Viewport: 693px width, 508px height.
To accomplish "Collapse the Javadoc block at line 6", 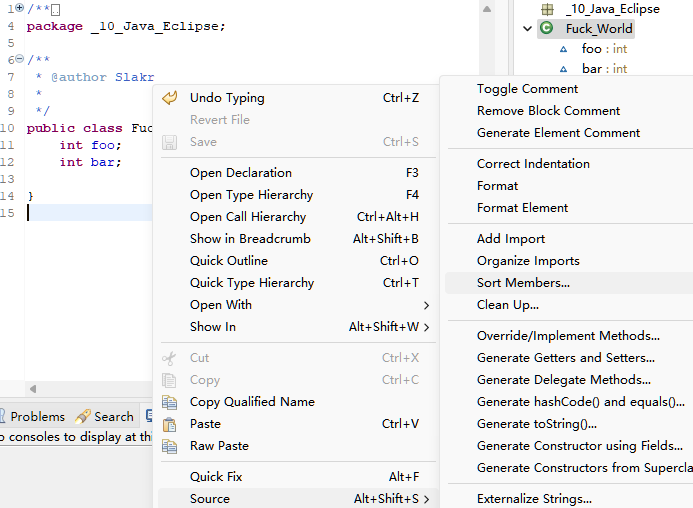I will (x=19, y=60).
